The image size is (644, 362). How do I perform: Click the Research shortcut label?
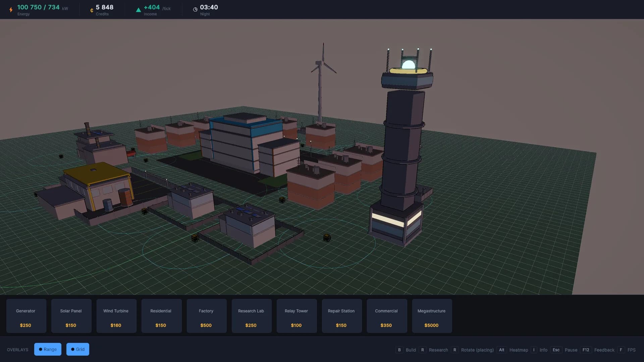click(x=438, y=350)
